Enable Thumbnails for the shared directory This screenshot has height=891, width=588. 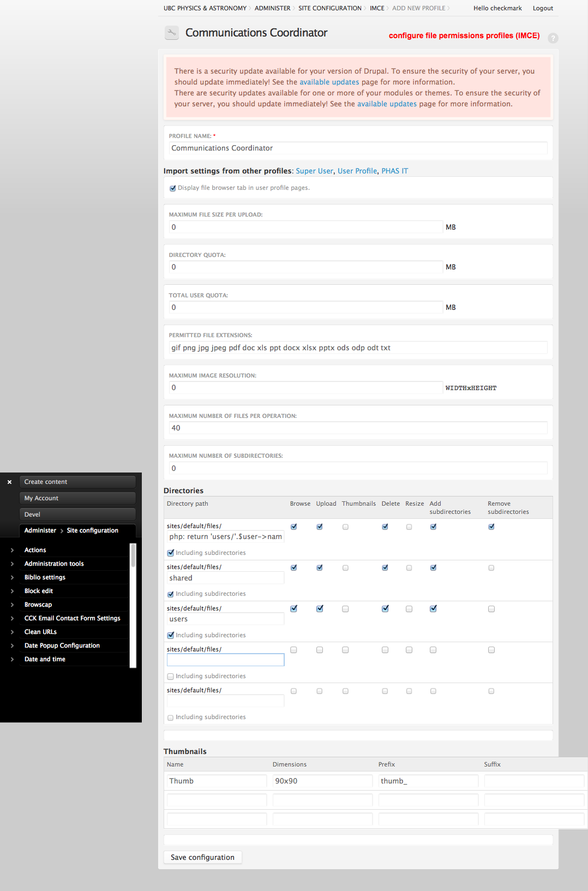click(345, 568)
